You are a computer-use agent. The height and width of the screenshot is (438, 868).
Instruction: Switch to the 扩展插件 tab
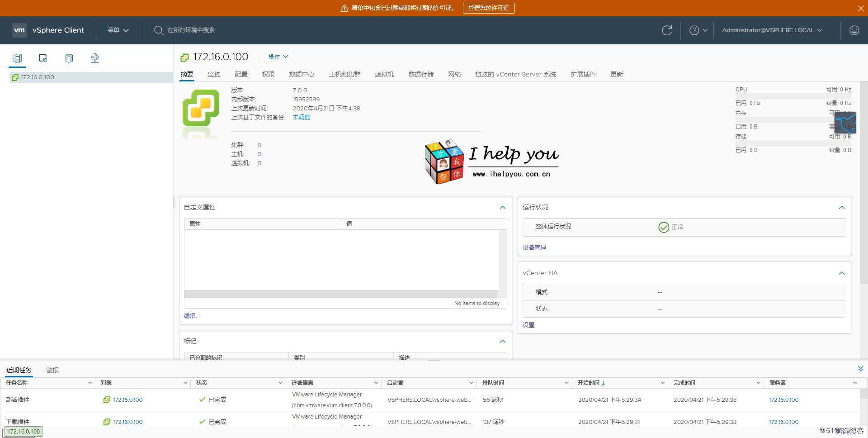(583, 74)
